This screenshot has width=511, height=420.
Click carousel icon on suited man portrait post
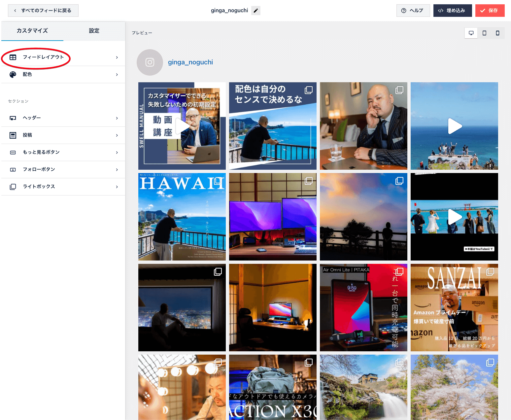399,90
